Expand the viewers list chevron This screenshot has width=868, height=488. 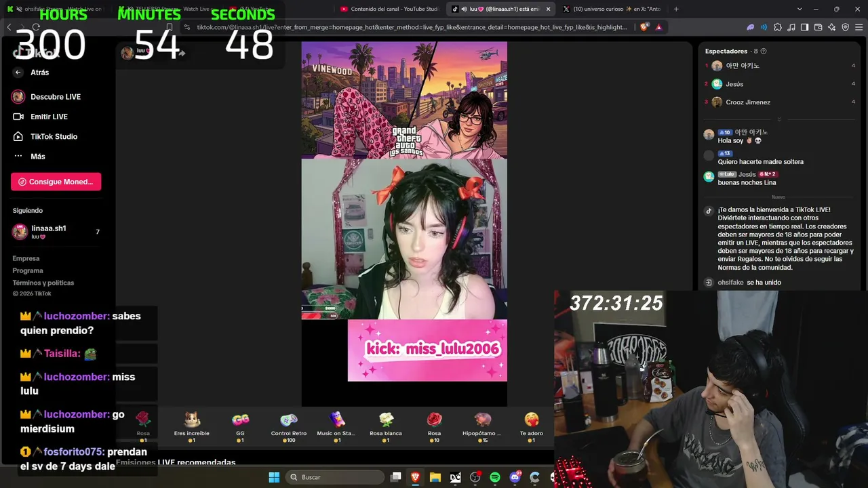tap(779, 119)
